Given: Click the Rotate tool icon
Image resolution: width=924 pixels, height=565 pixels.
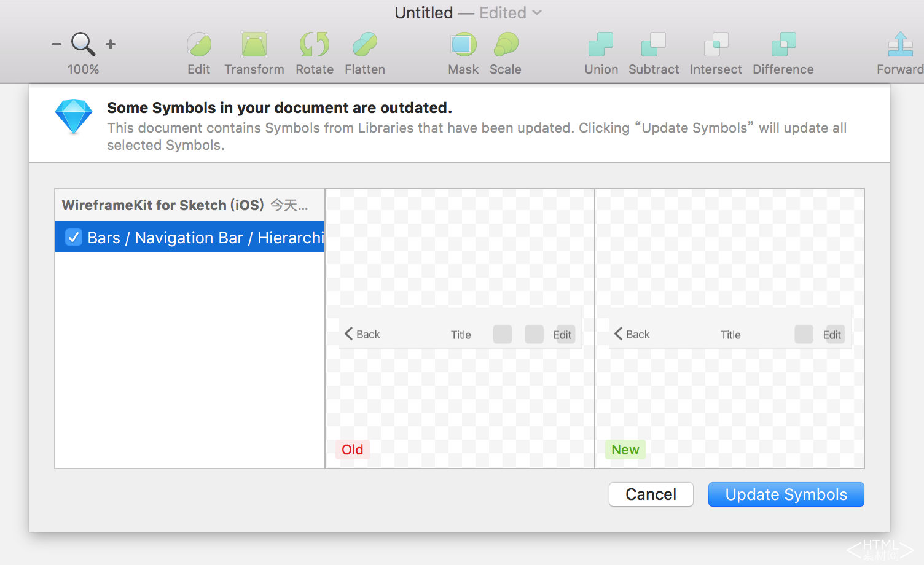Looking at the screenshot, I should 314,45.
